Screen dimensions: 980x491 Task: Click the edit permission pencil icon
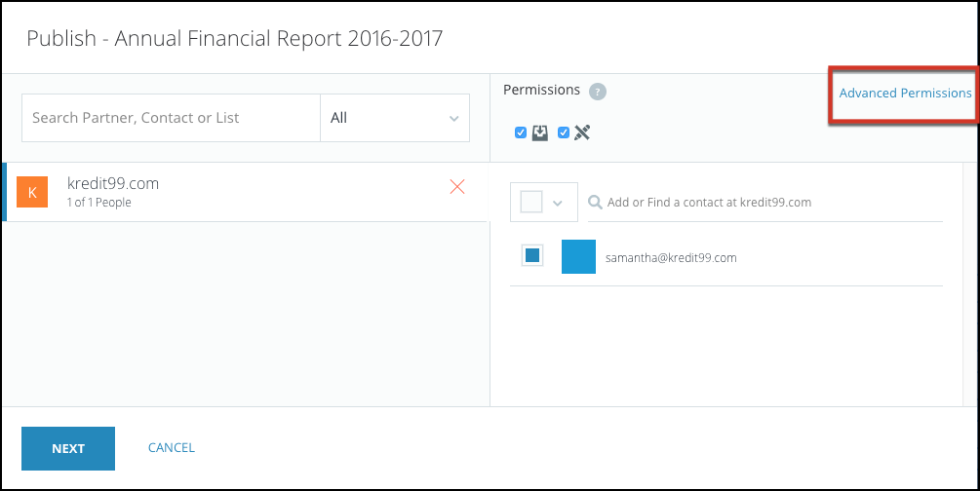(582, 132)
